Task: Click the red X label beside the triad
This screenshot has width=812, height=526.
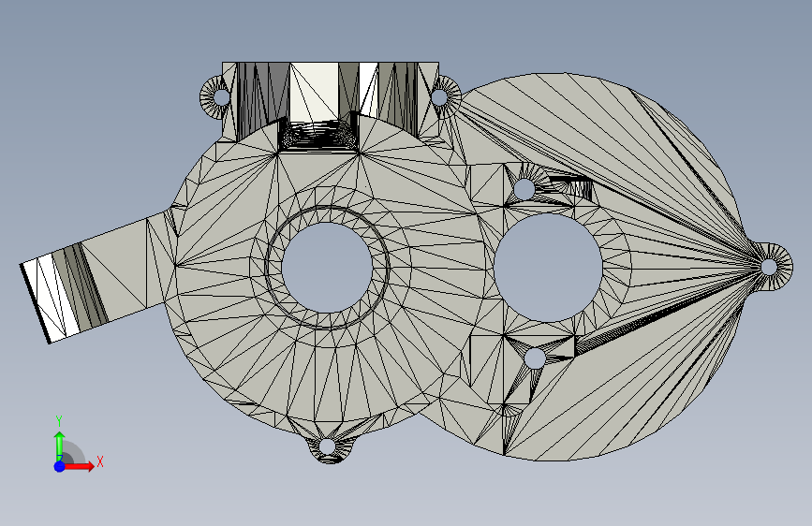Action: pyautogui.click(x=100, y=461)
